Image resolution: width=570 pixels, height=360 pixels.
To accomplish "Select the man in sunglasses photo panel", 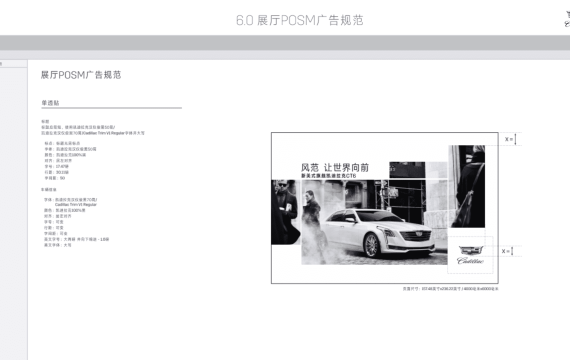I will click(285, 212).
